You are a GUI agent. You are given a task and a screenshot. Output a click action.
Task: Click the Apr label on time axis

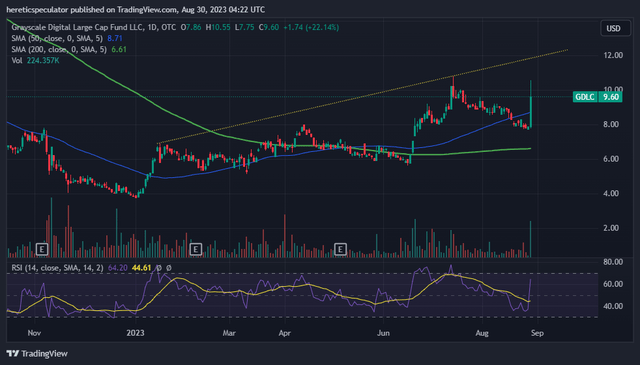(284, 333)
